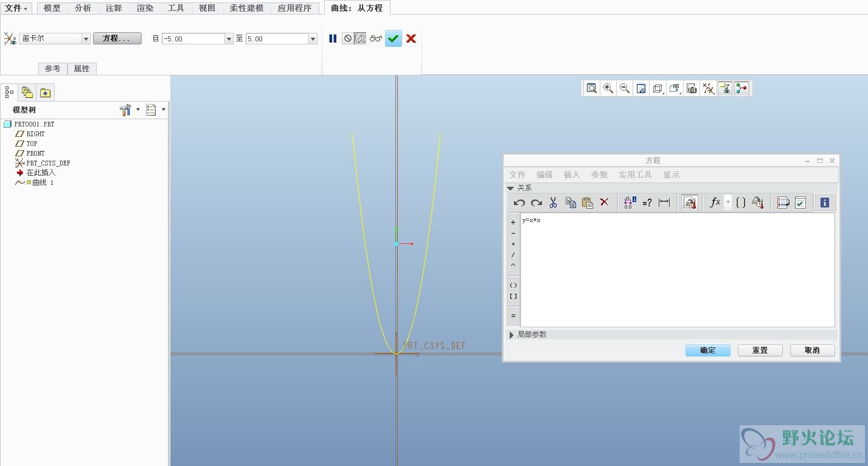Viewport: 868px width, 466px height.
Task: Toggle spin center display icon
Action: point(741,89)
